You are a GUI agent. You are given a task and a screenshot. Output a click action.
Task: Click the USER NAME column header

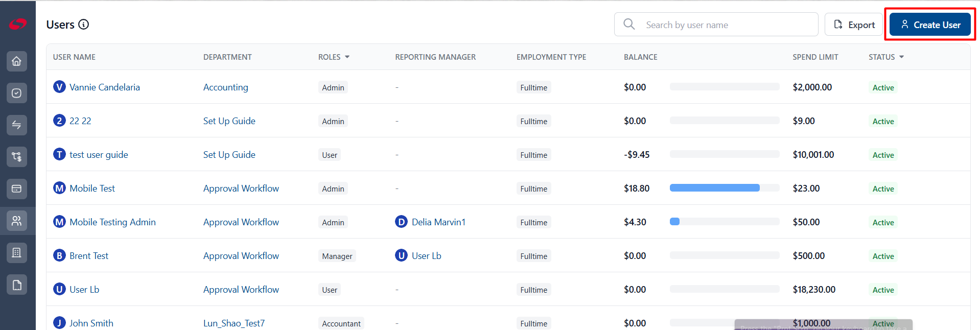tap(74, 57)
